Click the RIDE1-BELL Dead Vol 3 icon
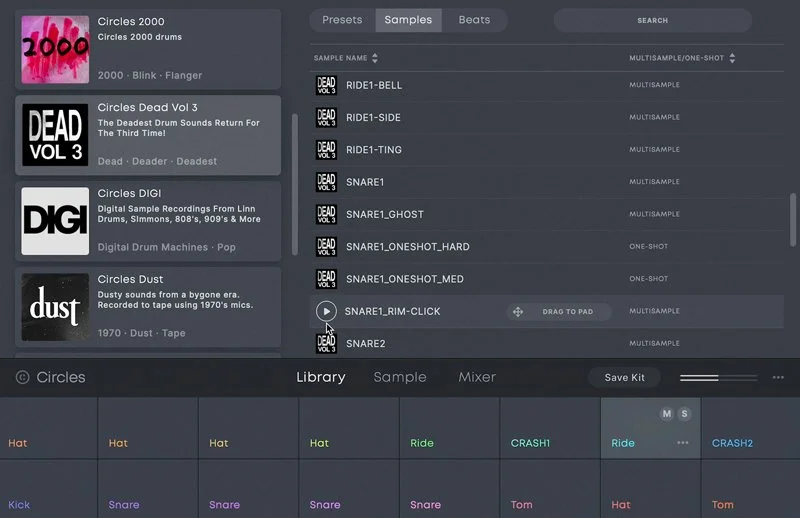 (326, 85)
